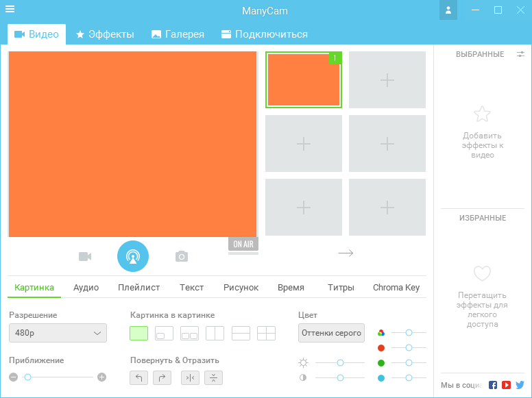Rotate the image right
The image size is (532, 398).
162,377
